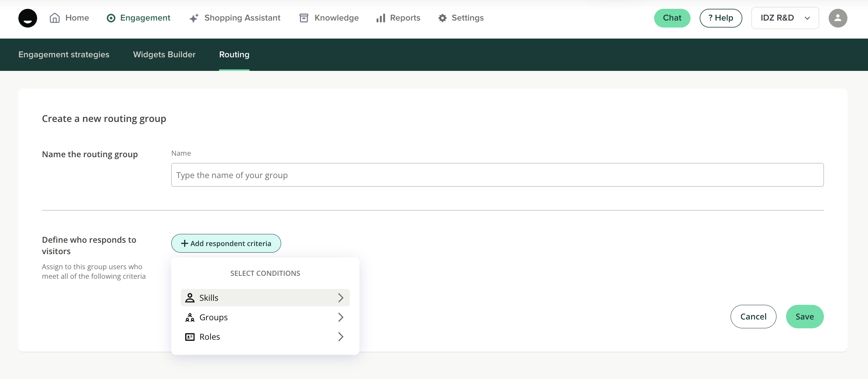868x379 pixels.
Task: Expand the Groups condition chevron
Action: coord(341,317)
